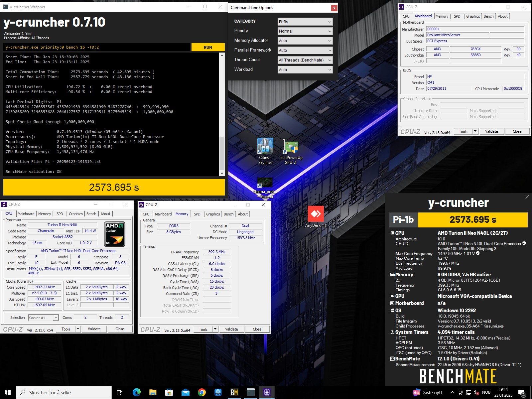
Task: Click the BENCHMATE logo in the result panel
Action: [x=458, y=376]
